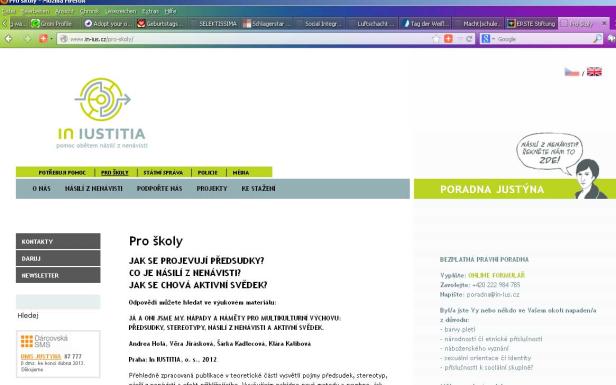Open the Ansicht menu

pyautogui.click(x=64, y=11)
